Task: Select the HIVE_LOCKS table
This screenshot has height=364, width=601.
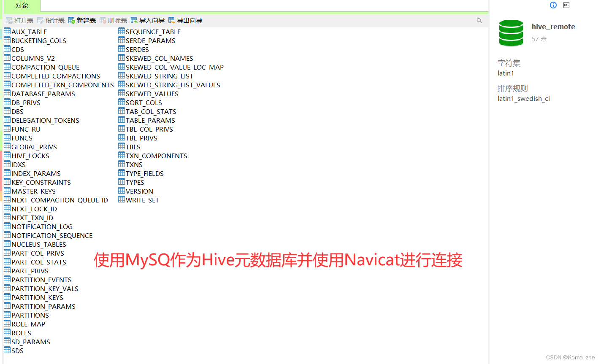Action: coord(30,156)
